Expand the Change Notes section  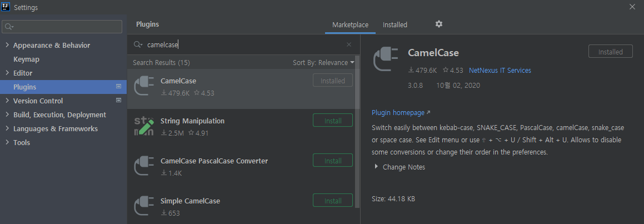click(376, 167)
